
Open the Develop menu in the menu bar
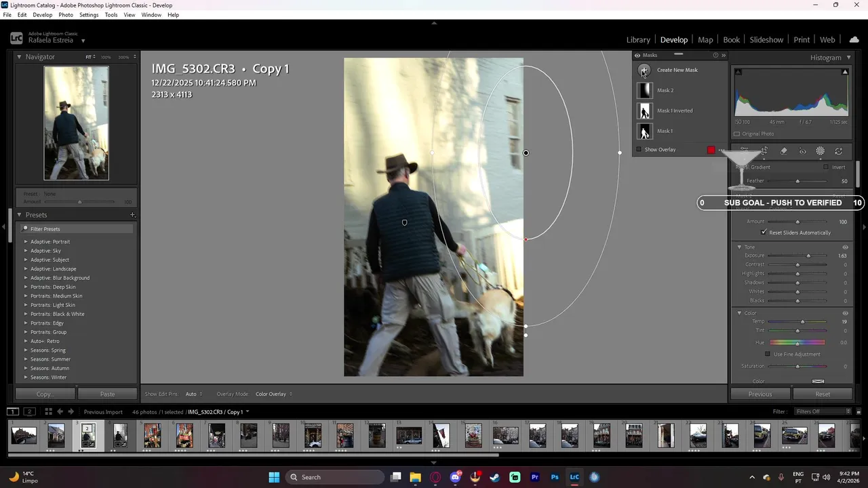[43, 15]
